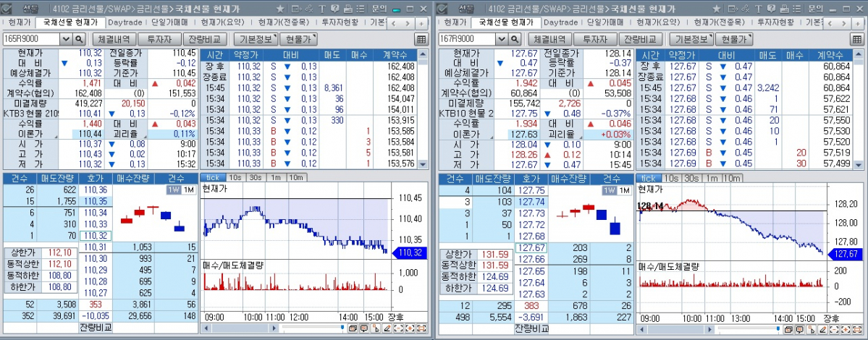This screenshot has height=340, width=868.
Task: Click the print icon in left window title bar
Action: [x=347, y=9]
